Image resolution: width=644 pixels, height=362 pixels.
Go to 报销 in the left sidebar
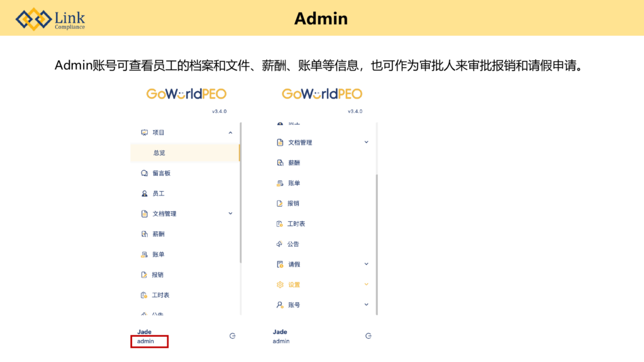click(x=158, y=275)
